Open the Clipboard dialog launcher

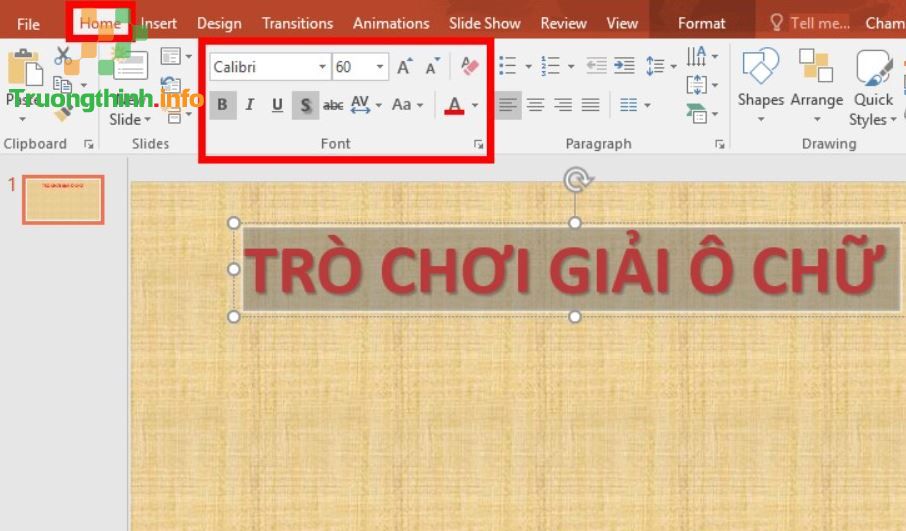coord(88,144)
